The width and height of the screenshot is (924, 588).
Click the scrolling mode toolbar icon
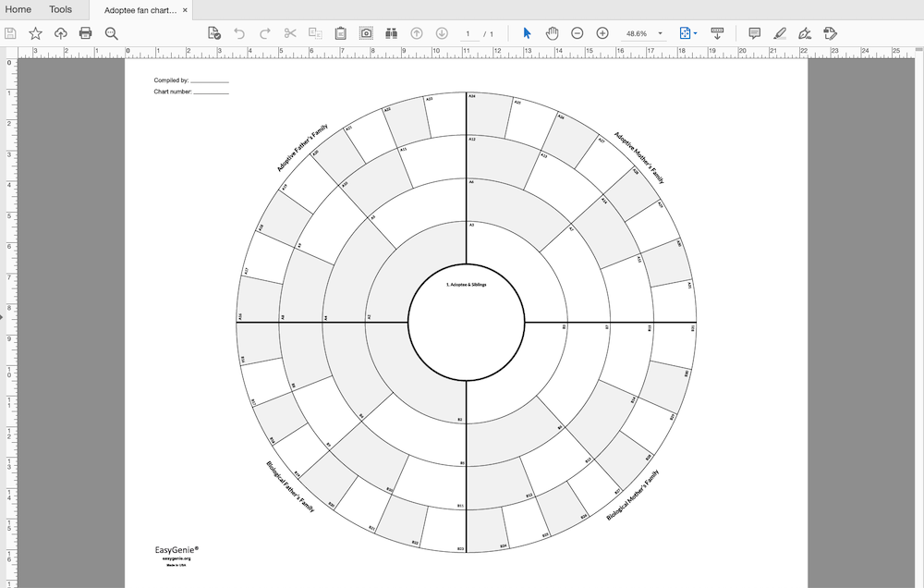717,33
